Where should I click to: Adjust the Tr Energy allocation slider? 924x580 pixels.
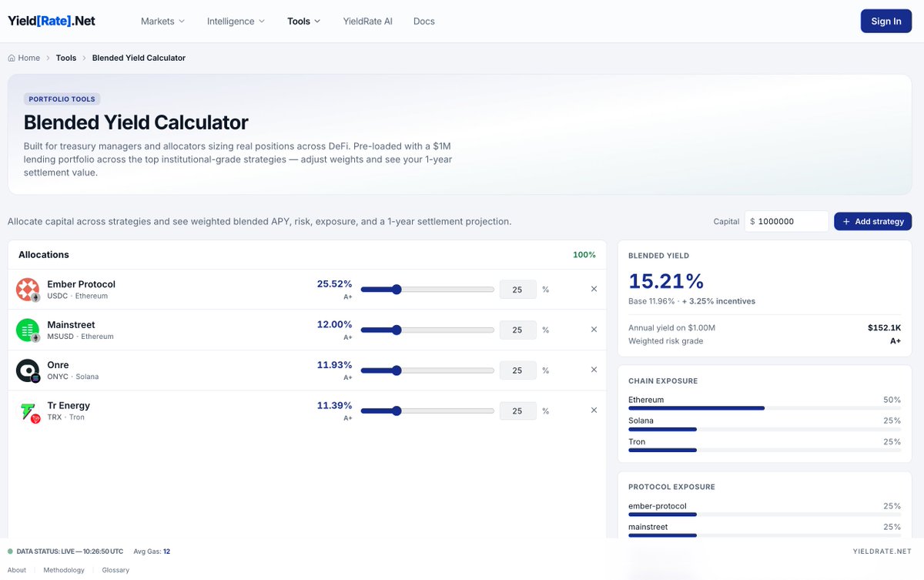427,411
